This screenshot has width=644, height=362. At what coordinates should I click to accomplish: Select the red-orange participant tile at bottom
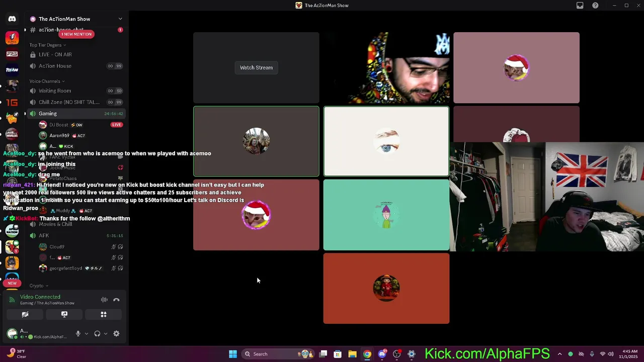386,288
